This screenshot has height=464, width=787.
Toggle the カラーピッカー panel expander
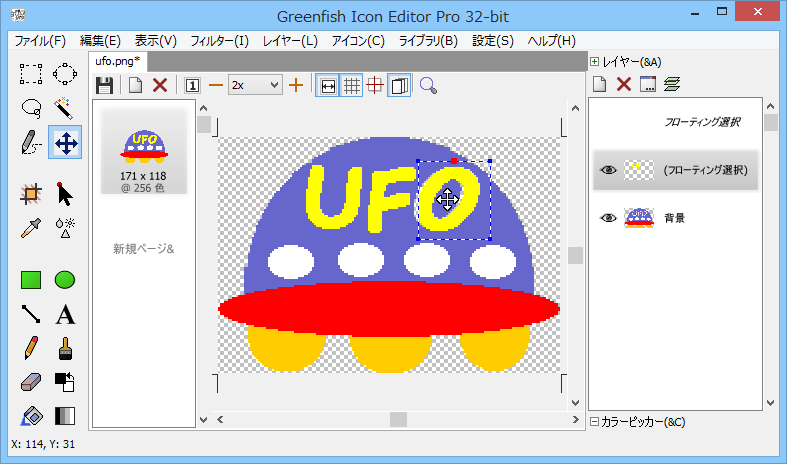(x=595, y=422)
